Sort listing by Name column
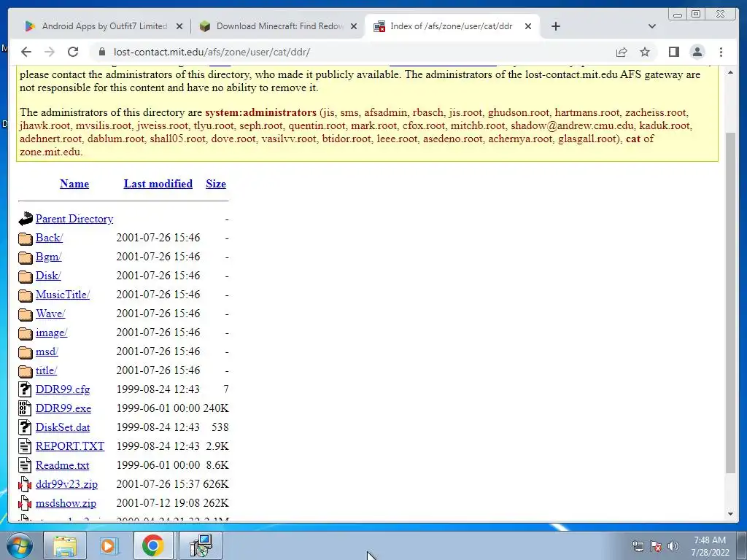This screenshot has width=747, height=560. click(74, 184)
